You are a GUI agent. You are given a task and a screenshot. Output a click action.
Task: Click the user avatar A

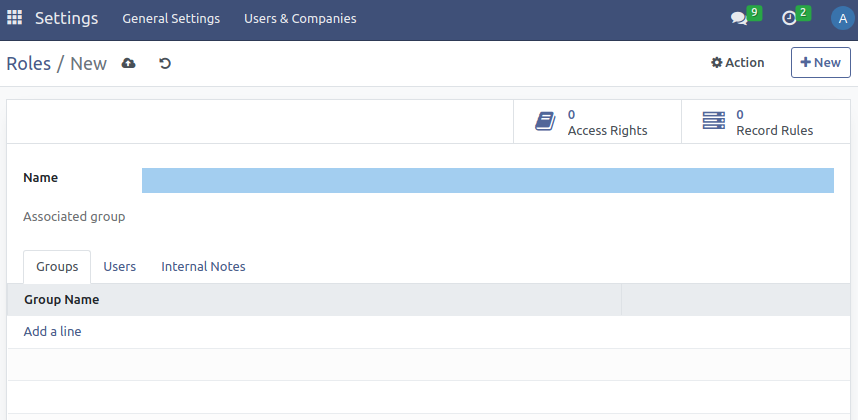(x=842, y=18)
